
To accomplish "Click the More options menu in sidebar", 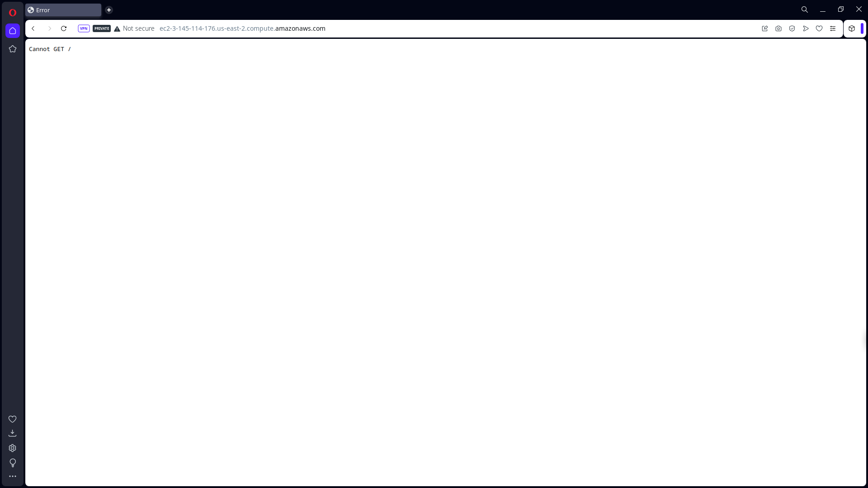I will pyautogui.click(x=13, y=476).
